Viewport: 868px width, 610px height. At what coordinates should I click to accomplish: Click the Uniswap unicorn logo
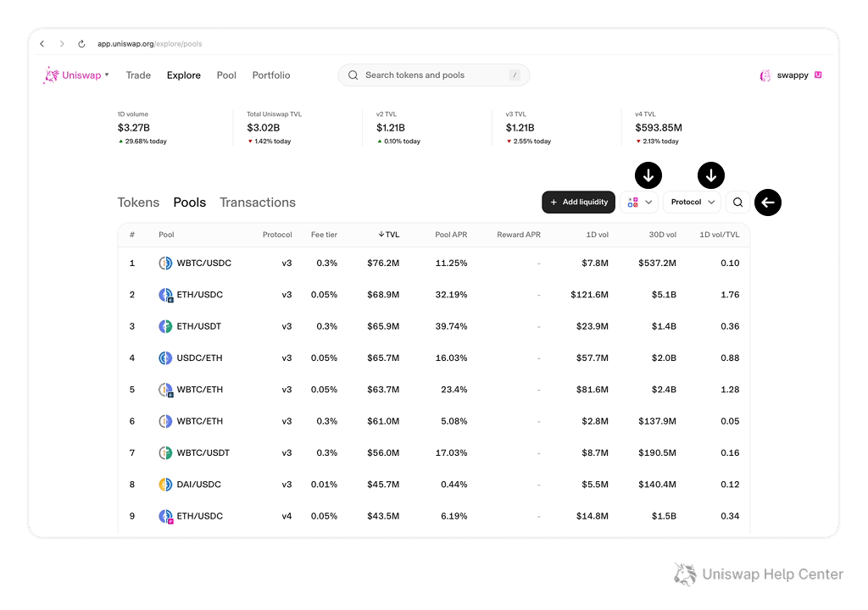coord(51,75)
